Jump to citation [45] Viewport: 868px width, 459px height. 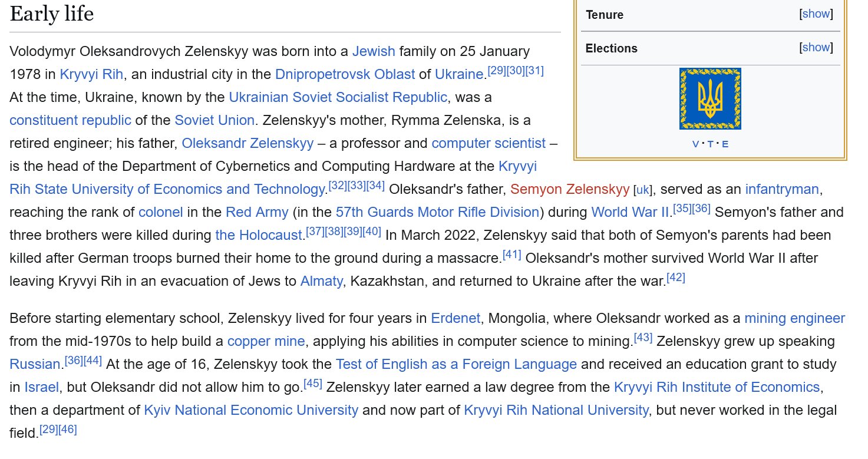(x=313, y=383)
